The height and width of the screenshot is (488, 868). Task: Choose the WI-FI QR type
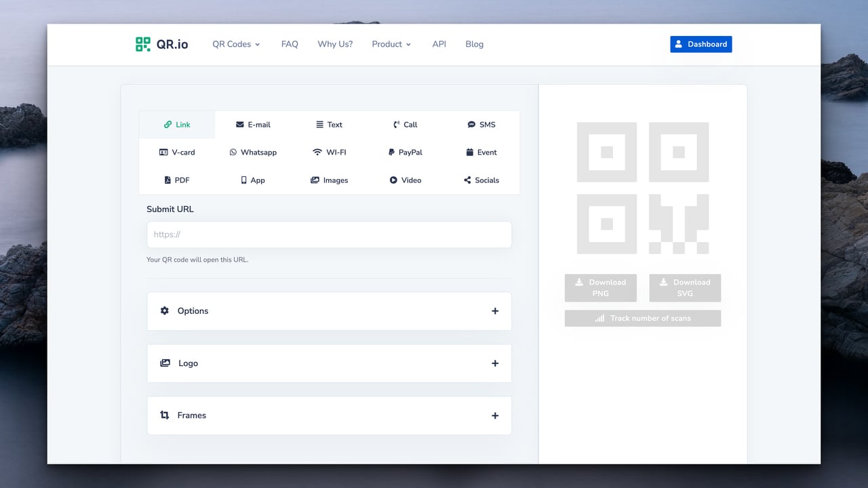[x=330, y=152]
